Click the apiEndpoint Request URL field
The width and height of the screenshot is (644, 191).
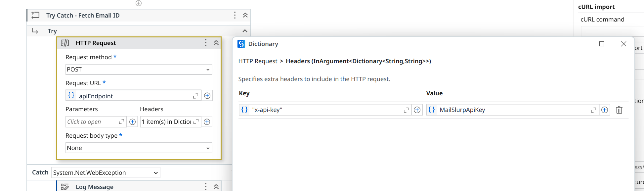[x=134, y=96]
